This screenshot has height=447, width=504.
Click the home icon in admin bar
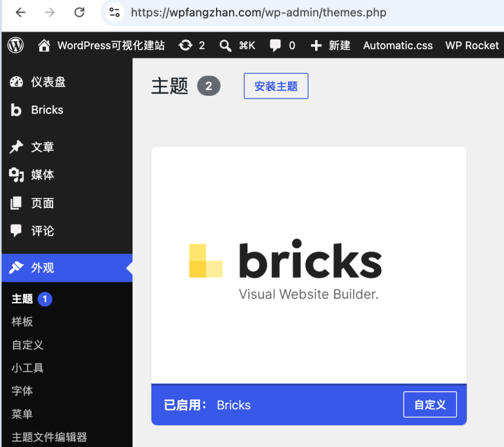(44, 45)
